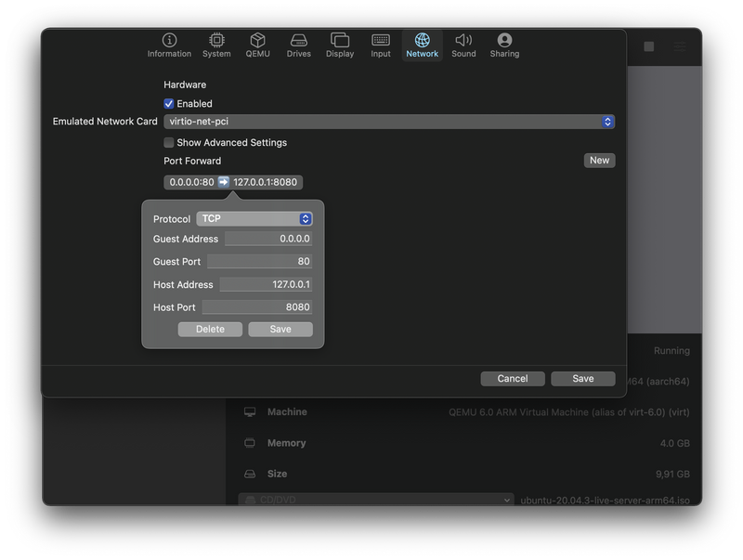Click New to add port forward
Screen dimensions: 743x560
(x=599, y=161)
